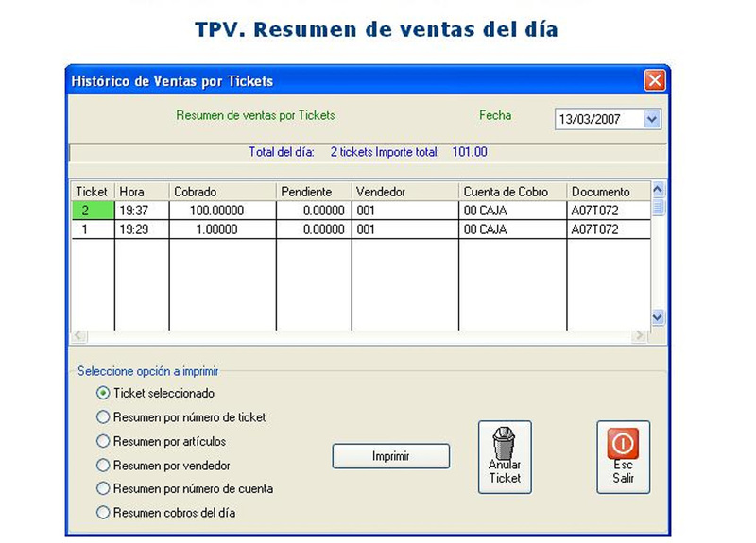Click the Documento column header
Screen dimensions: 756x543
pos(609,192)
